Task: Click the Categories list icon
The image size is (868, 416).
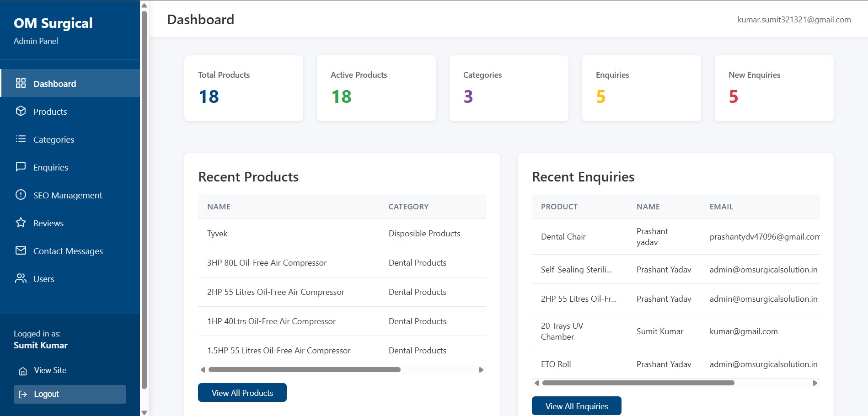Action: point(21,139)
